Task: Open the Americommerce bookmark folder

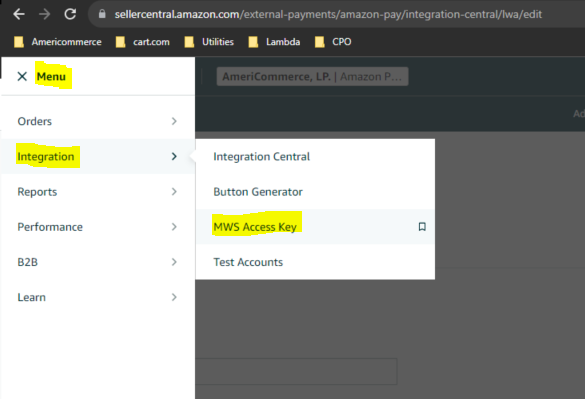Action: [58, 42]
